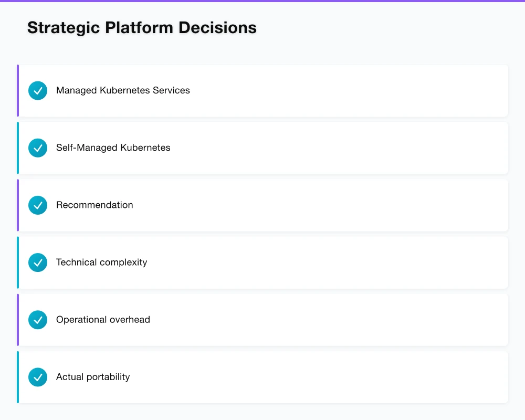
Task: Click the checkmark icon beside Actual portability
Action: [38, 377]
